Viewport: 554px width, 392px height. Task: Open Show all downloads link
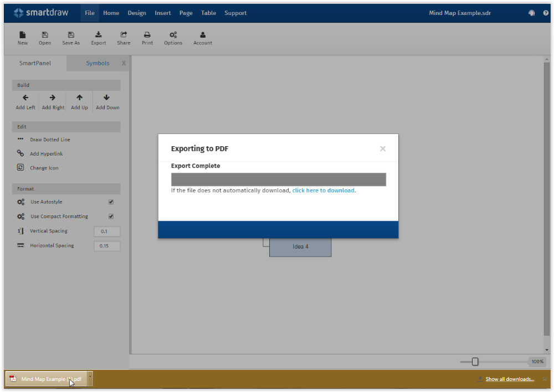(510, 379)
